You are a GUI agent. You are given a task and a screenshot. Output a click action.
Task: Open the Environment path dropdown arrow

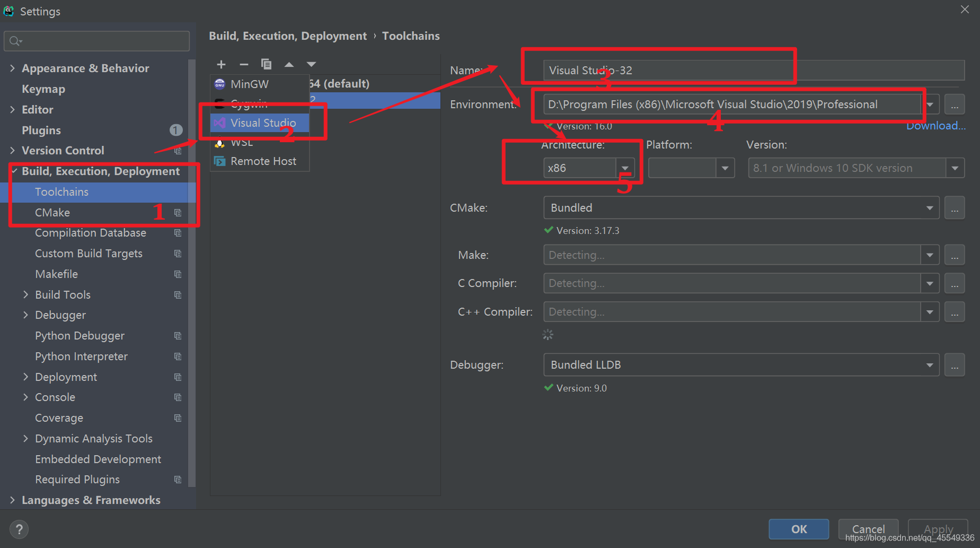click(x=931, y=105)
